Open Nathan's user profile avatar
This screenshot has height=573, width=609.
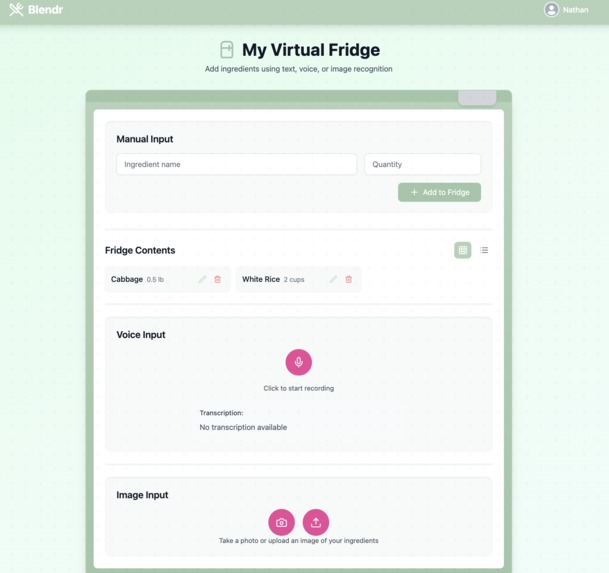551,10
